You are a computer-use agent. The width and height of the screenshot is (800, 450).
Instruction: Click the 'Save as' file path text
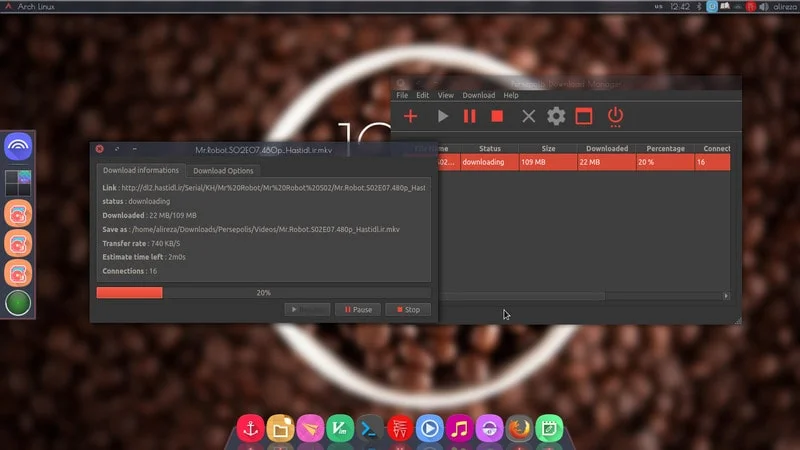click(x=266, y=230)
